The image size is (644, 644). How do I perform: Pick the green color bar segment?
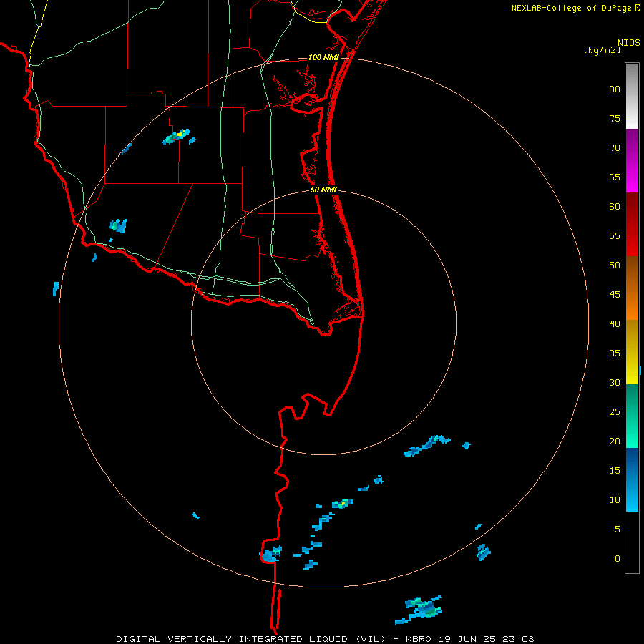[632, 416]
